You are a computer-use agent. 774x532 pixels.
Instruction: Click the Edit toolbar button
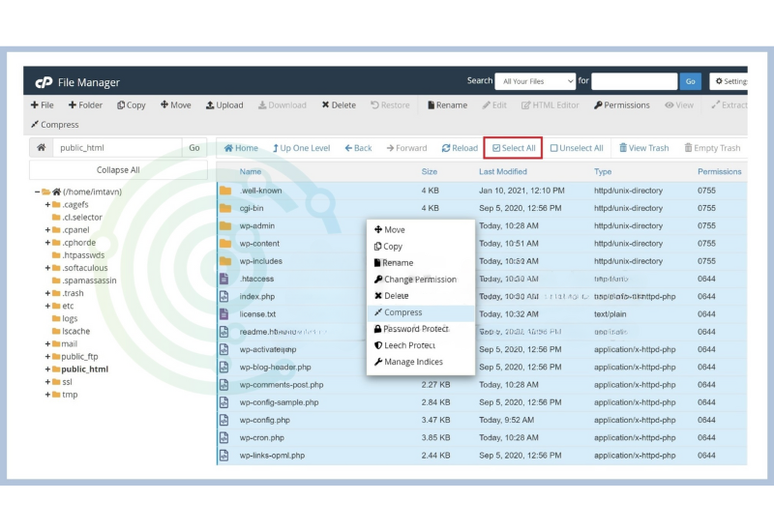click(494, 105)
